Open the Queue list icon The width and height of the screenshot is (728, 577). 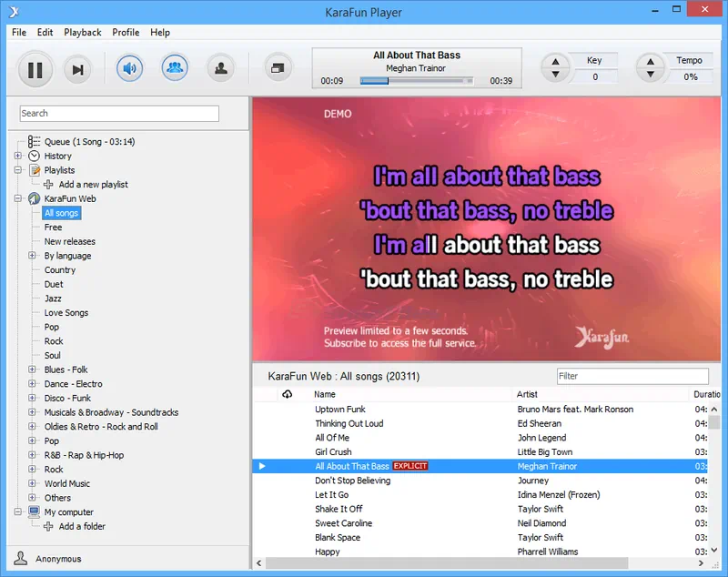pyautogui.click(x=34, y=141)
